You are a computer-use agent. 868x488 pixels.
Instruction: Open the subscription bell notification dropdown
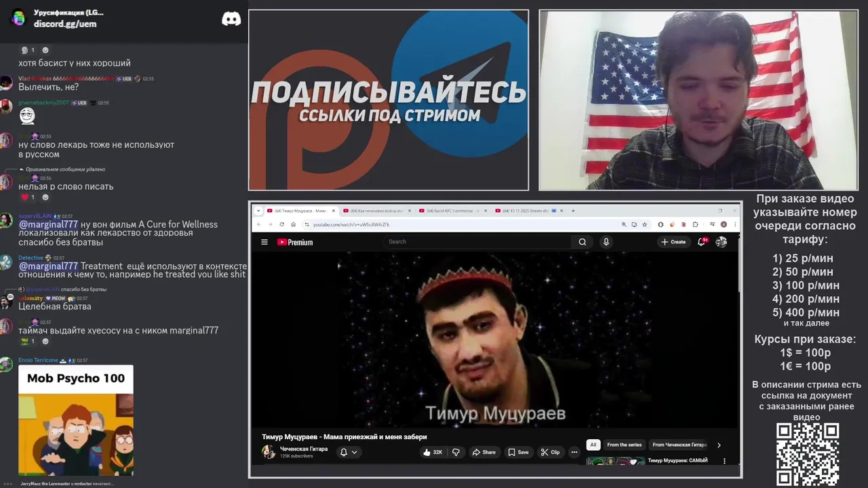coord(348,452)
